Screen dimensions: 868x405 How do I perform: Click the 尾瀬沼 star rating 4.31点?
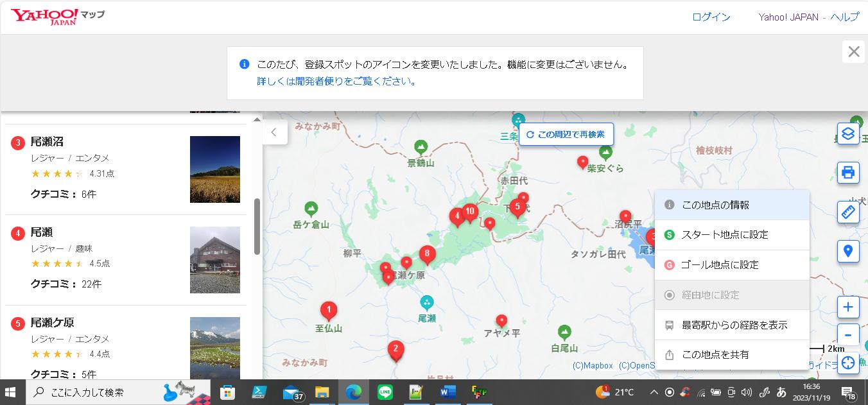point(73,173)
